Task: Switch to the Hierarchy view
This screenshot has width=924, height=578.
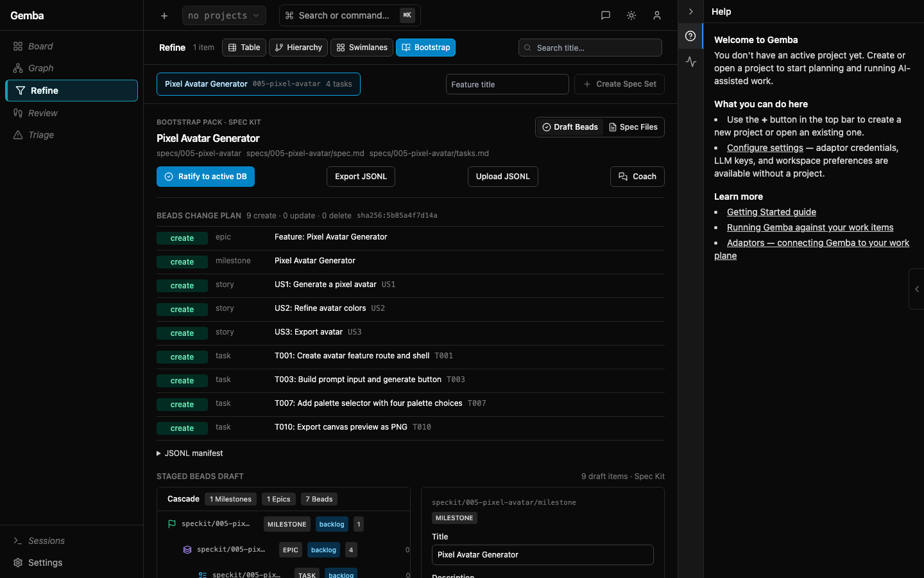Action: 298,48
